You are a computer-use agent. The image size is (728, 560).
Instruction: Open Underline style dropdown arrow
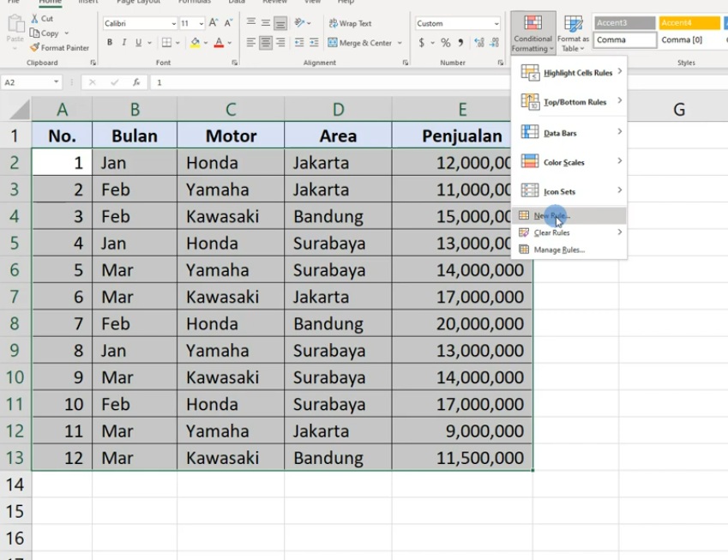pyautogui.click(x=149, y=43)
